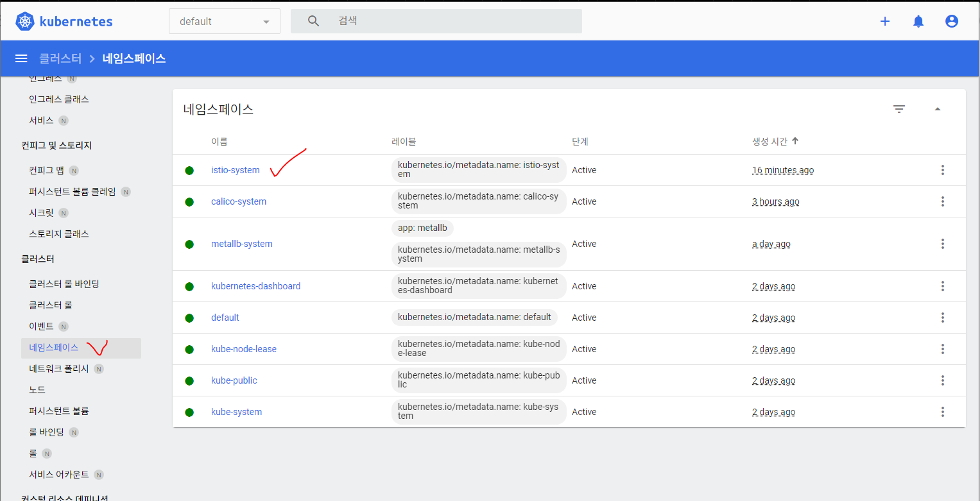Viewport: 980px width, 501px height.
Task: Click the 3 hours ago timestamp
Action: [x=776, y=201]
